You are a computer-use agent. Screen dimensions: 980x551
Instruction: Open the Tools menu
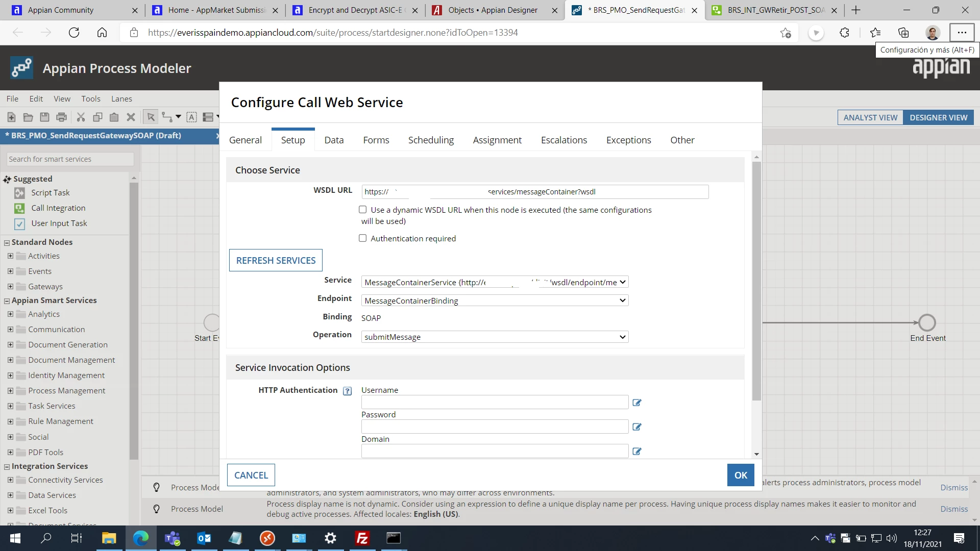(91, 99)
